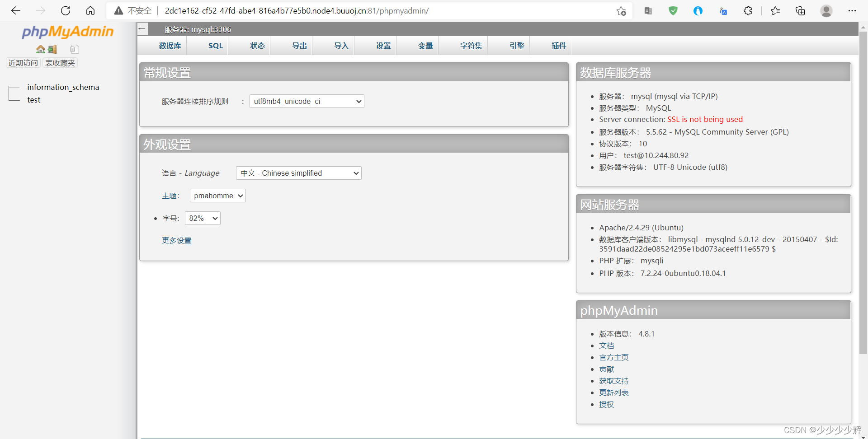Open the translate extension icon

click(723, 11)
